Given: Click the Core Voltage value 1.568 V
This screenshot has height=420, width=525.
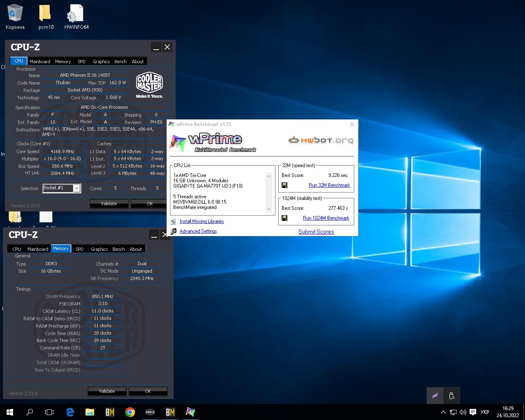Looking at the screenshot, I should pos(113,97).
